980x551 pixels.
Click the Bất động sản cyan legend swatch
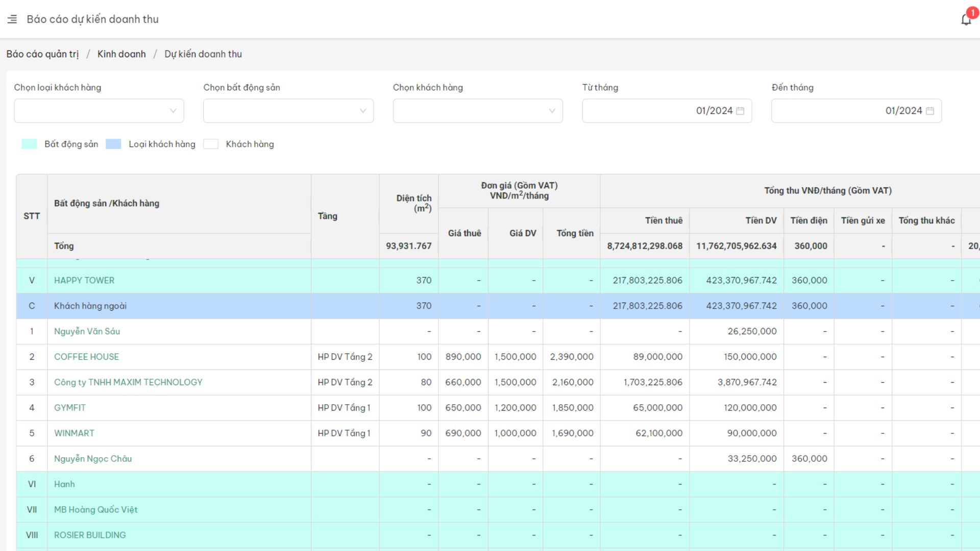pyautogui.click(x=29, y=144)
